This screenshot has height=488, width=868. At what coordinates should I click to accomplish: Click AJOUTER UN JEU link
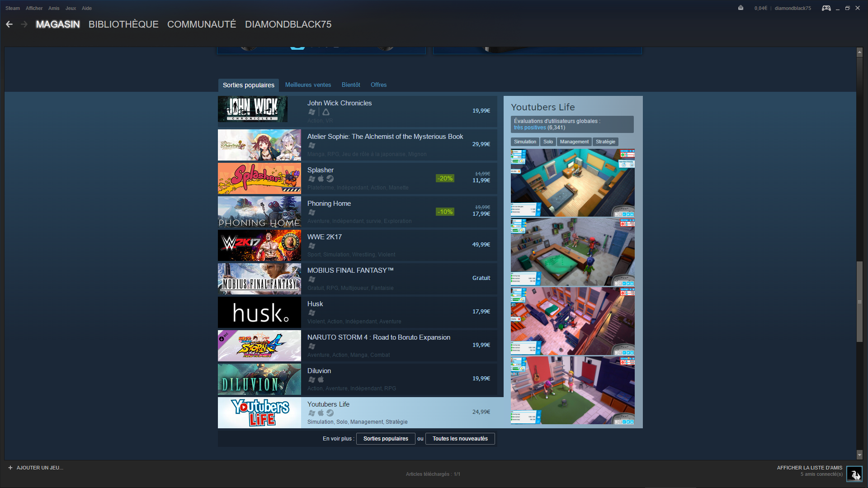[40, 468]
